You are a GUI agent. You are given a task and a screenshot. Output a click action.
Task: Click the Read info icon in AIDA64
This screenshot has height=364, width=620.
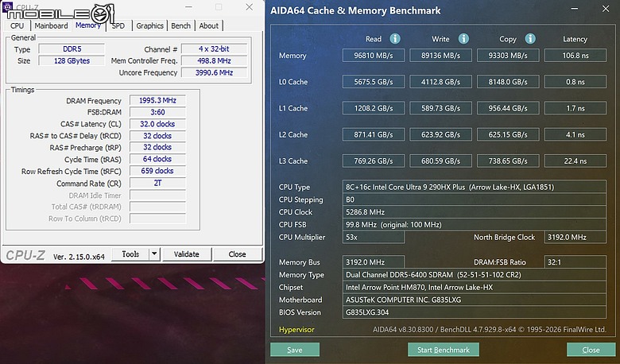click(395, 39)
